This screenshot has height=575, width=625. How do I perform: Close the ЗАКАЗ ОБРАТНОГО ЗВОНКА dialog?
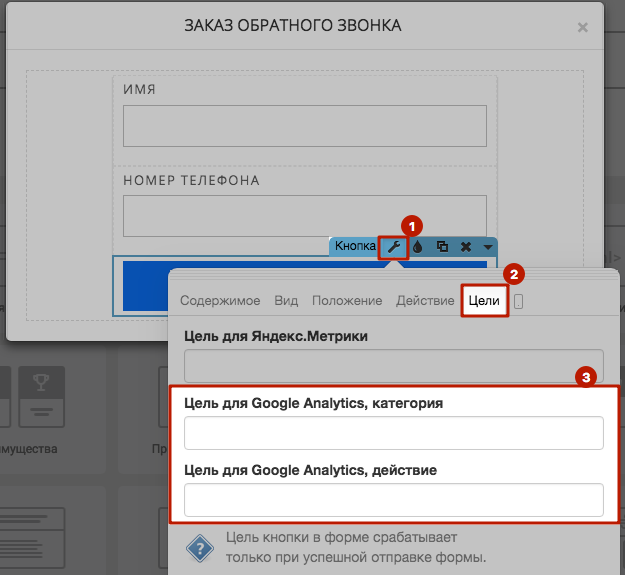coord(582,27)
